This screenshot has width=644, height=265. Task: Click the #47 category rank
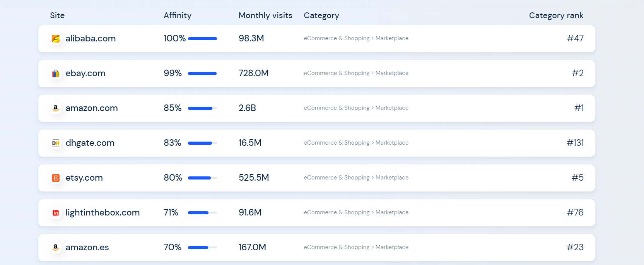(x=576, y=38)
